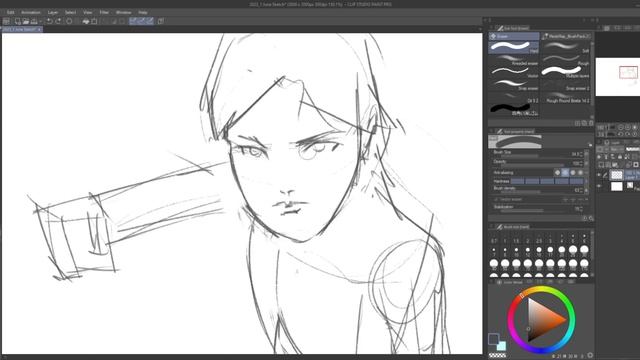
Task: Open the Help menu
Action: pos(142,13)
